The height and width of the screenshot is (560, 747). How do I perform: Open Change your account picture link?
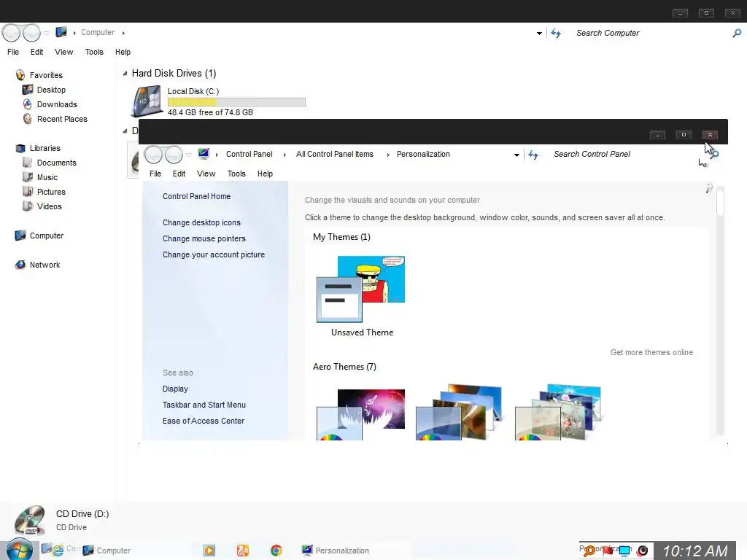[x=214, y=254]
